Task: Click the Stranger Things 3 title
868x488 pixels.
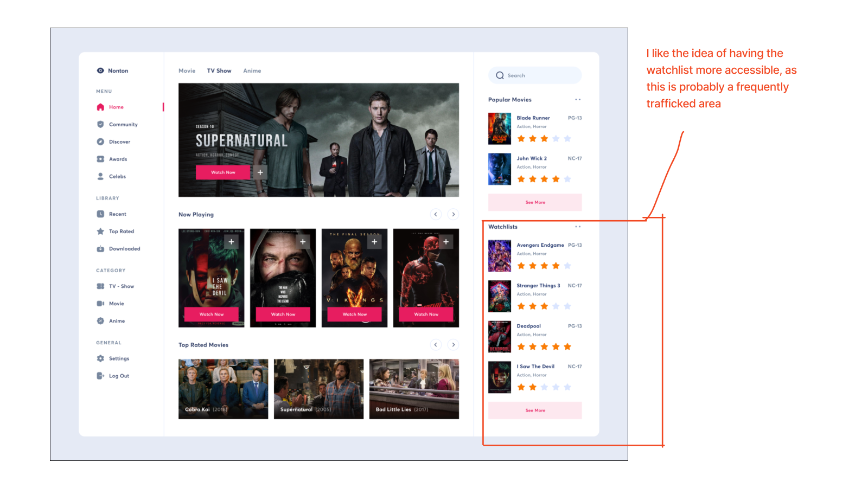Action: tap(538, 285)
